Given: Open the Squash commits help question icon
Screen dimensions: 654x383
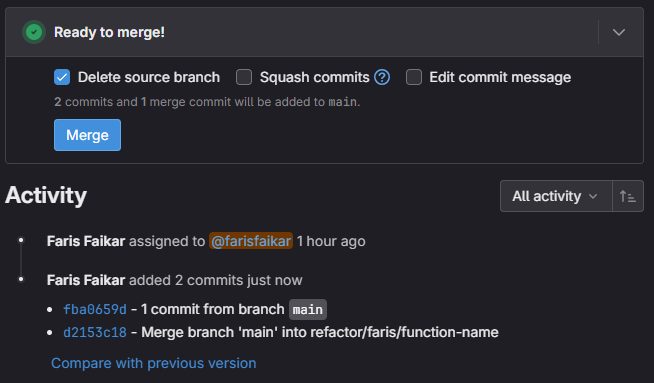Looking at the screenshot, I should (x=382, y=77).
